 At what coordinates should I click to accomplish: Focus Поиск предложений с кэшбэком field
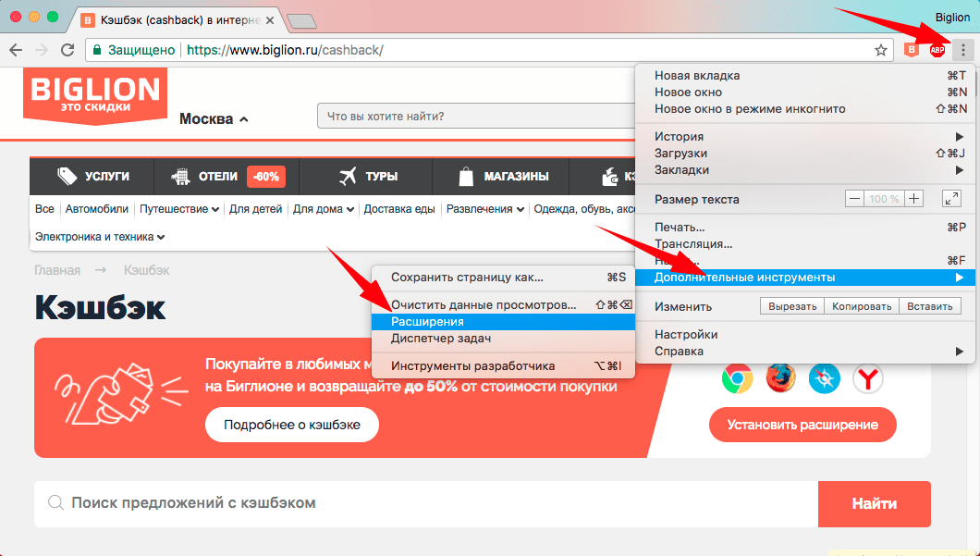[x=426, y=503]
